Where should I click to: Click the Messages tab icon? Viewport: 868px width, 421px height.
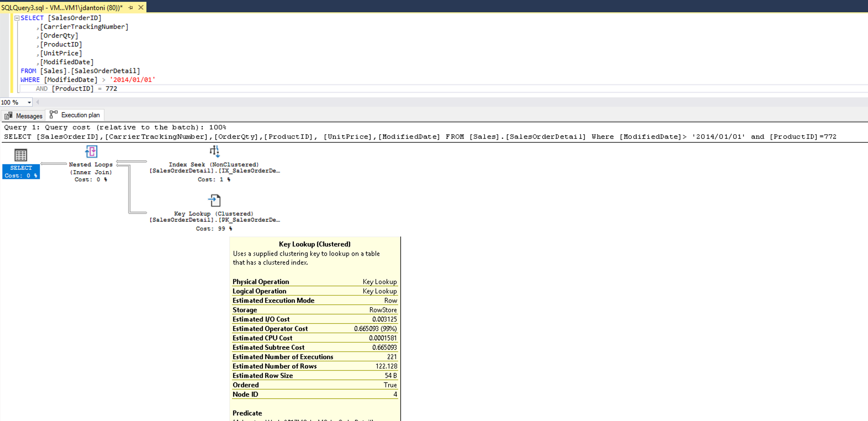9,116
